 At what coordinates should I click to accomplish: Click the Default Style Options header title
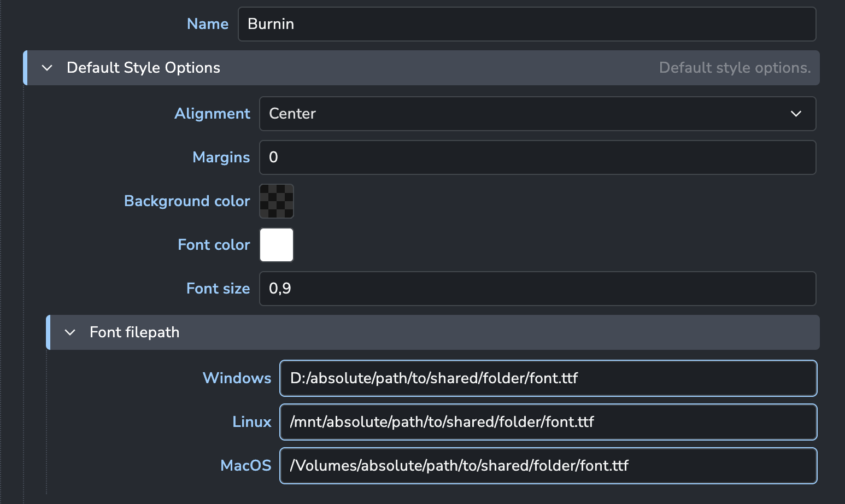pos(143,68)
